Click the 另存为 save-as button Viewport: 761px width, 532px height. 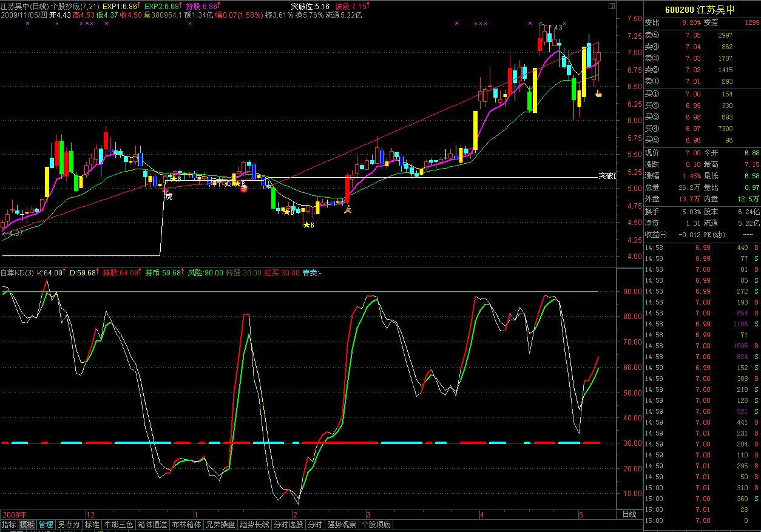(x=69, y=525)
